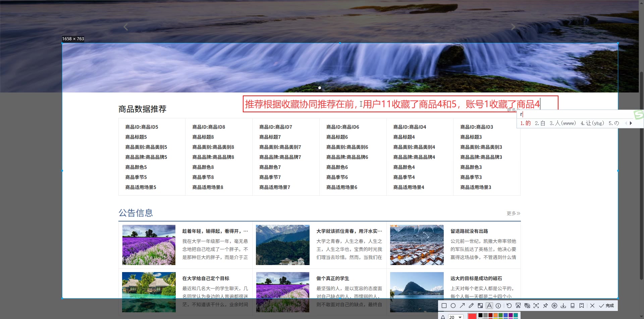The width and height of the screenshot is (644, 319).
Task: Click 商品适用场景3 text
Action: click(476, 187)
